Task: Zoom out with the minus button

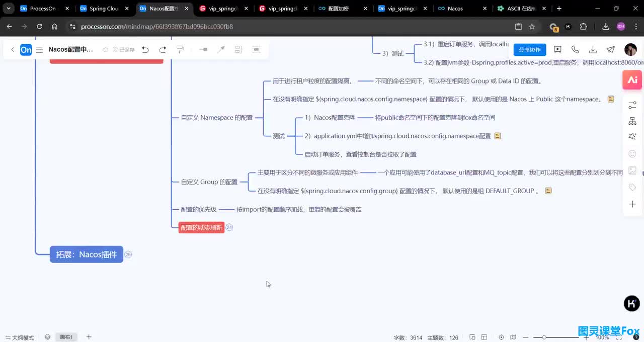Action: coord(526,337)
